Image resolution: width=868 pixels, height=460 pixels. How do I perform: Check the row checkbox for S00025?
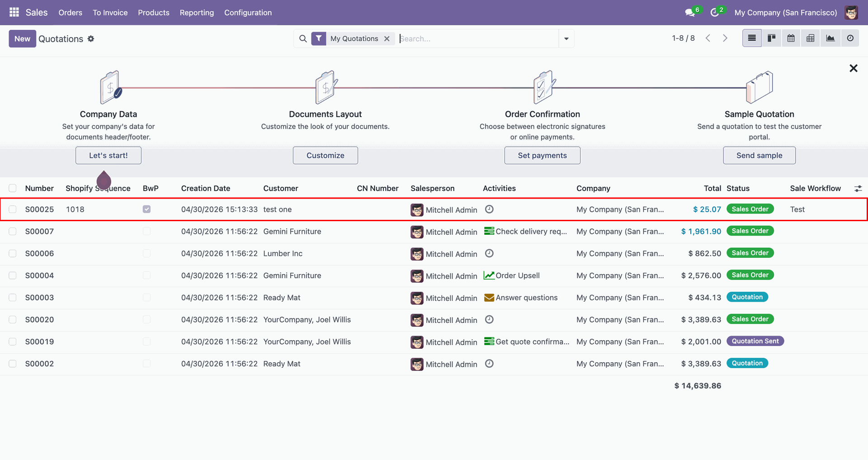pyautogui.click(x=13, y=209)
